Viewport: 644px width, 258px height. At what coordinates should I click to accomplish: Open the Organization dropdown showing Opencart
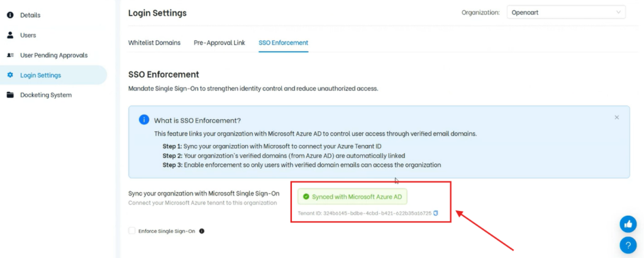[x=566, y=13]
